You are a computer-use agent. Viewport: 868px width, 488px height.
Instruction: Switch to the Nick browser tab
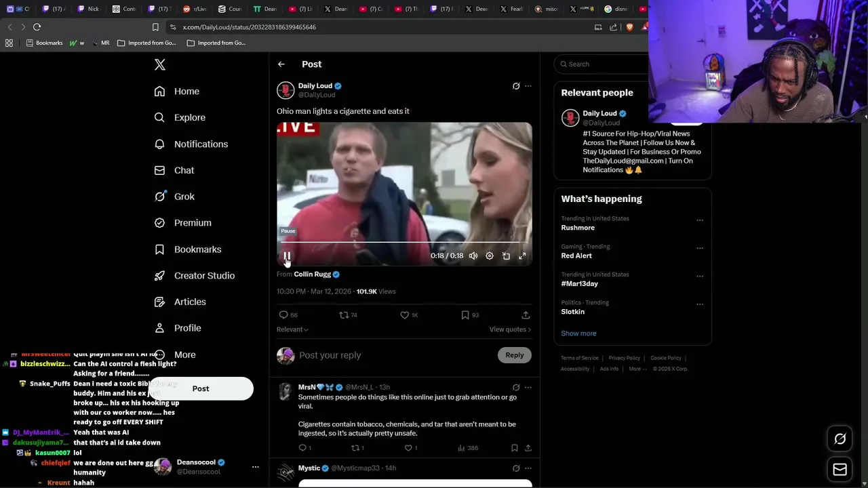pyautogui.click(x=88, y=9)
